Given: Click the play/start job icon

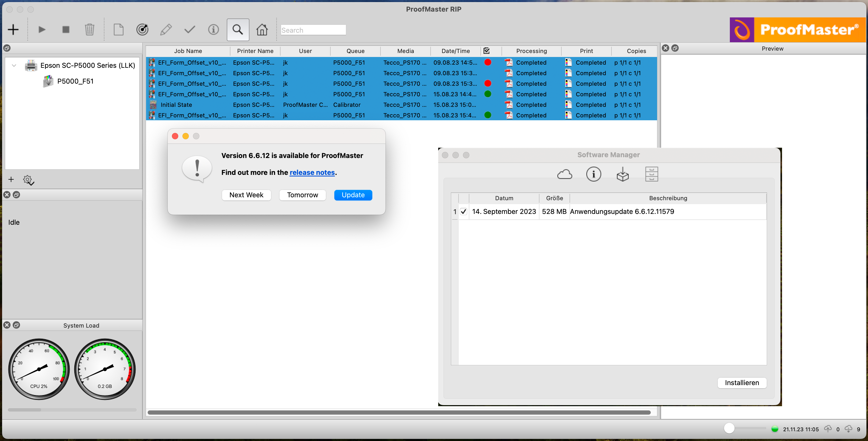Looking at the screenshot, I should (42, 30).
